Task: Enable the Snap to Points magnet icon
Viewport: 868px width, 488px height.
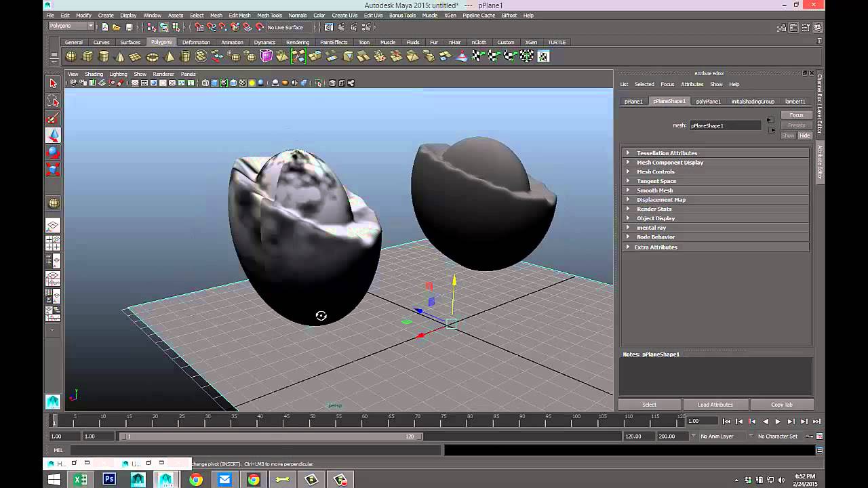Action: 223,27
